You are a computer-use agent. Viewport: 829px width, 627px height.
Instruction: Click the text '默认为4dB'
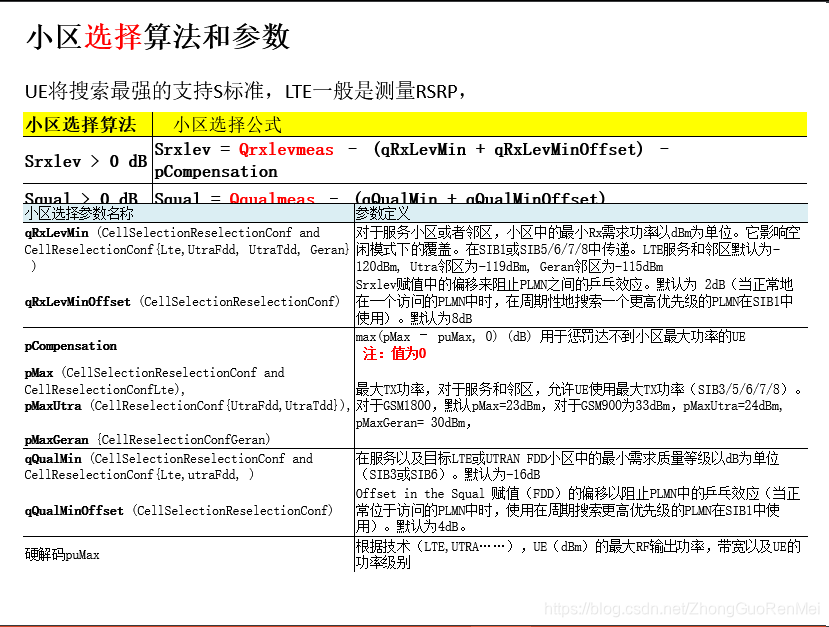coord(427,527)
